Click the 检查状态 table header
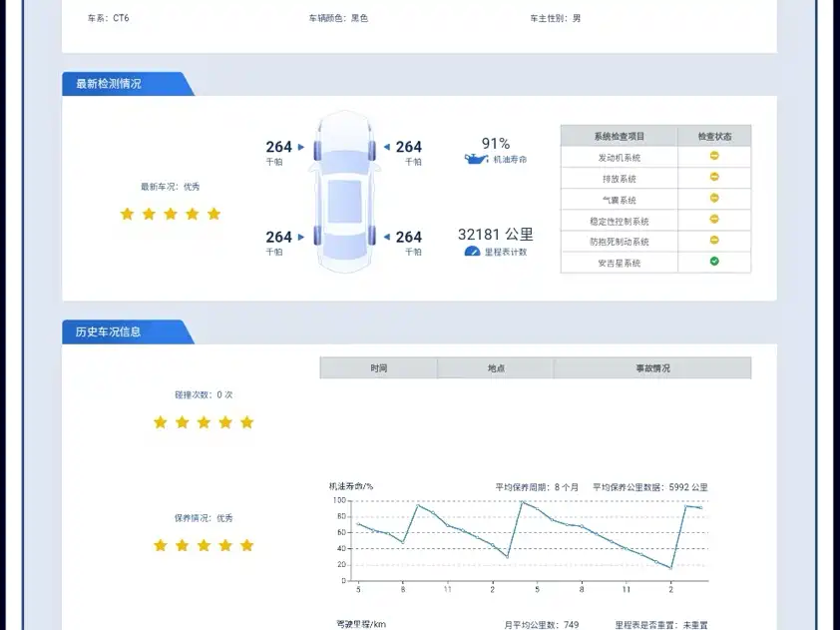The width and height of the screenshot is (840, 630). pyautogui.click(x=714, y=136)
